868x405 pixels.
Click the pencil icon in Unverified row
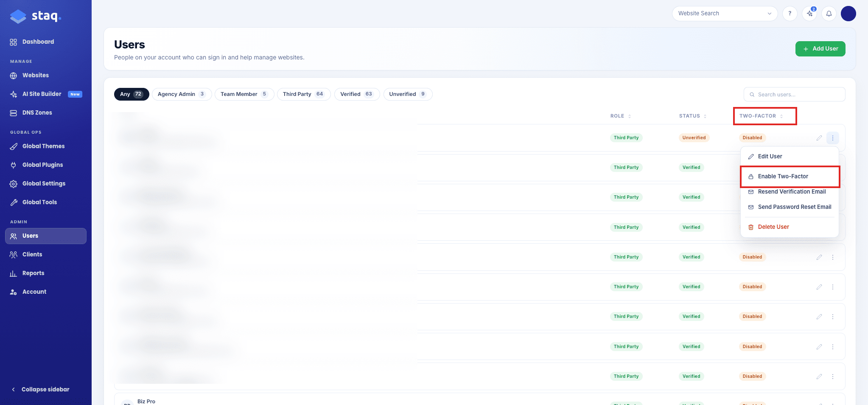tap(819, 138)
